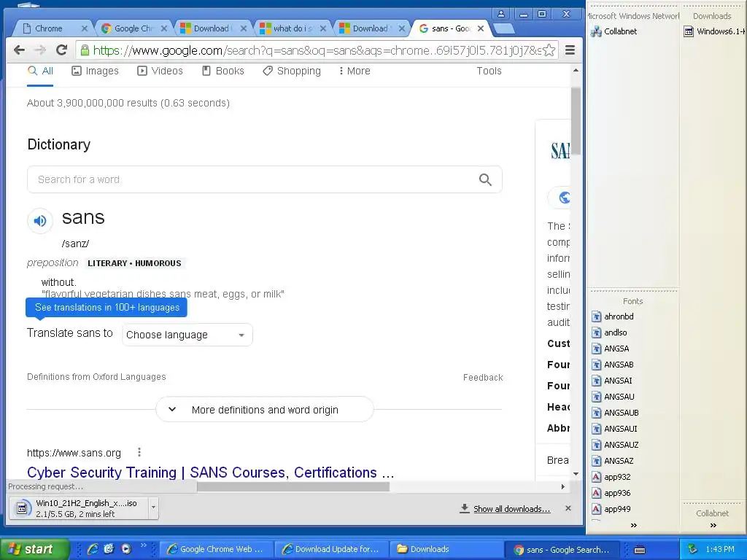747x560 pixels.
Task: Click the Chrome profile person icon
Action: (500, 14)
